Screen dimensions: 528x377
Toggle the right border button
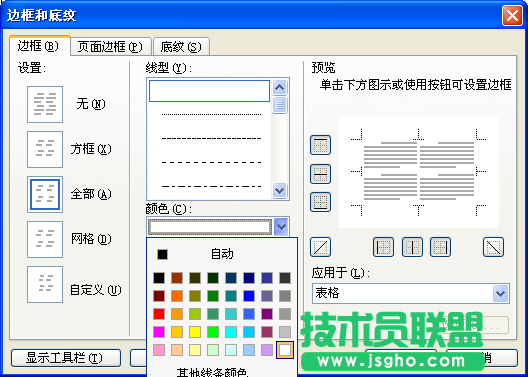[x=440, y=247]
